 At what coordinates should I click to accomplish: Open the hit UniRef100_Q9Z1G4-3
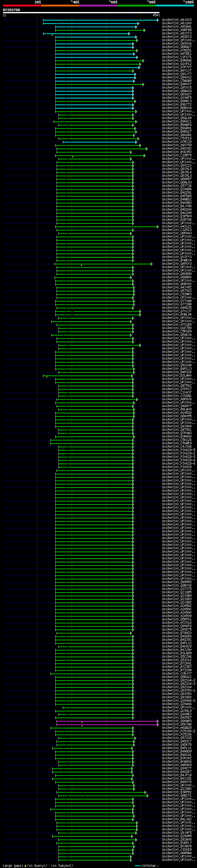(179, 684)
